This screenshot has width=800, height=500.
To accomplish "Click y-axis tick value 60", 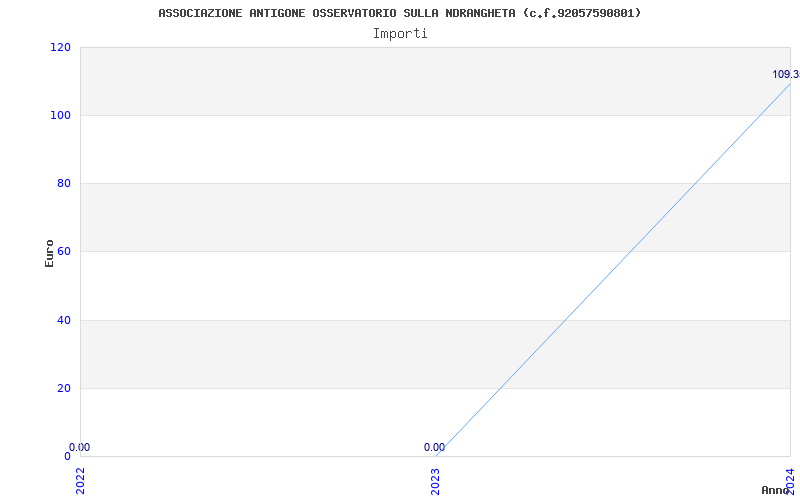I will click(x=63, y=251).
